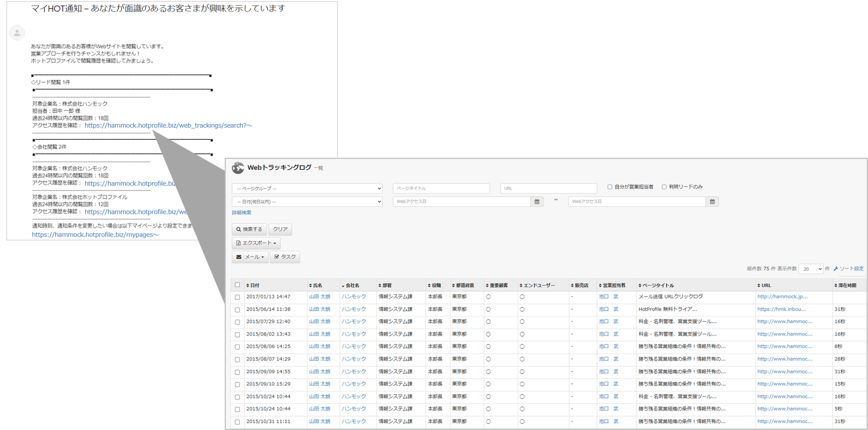Check the row dated 2015/07/29 12:40

click(x=237, y=322)
